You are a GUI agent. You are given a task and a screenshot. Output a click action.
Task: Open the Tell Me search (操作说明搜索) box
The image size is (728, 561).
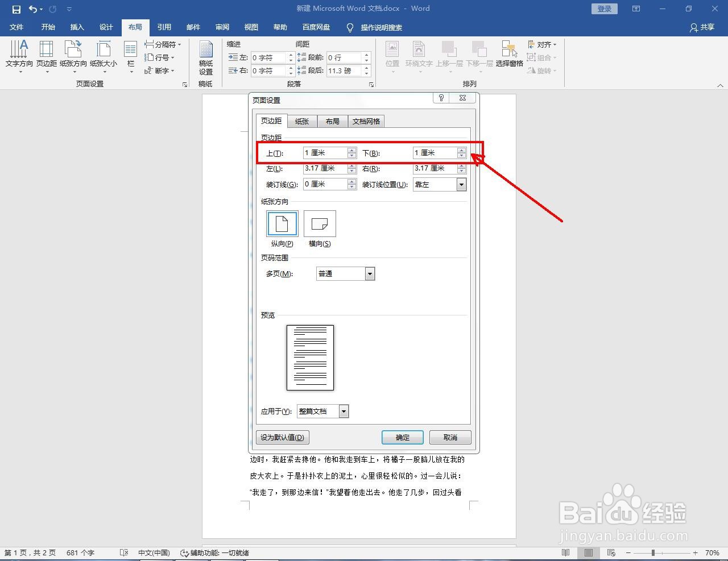375,27
